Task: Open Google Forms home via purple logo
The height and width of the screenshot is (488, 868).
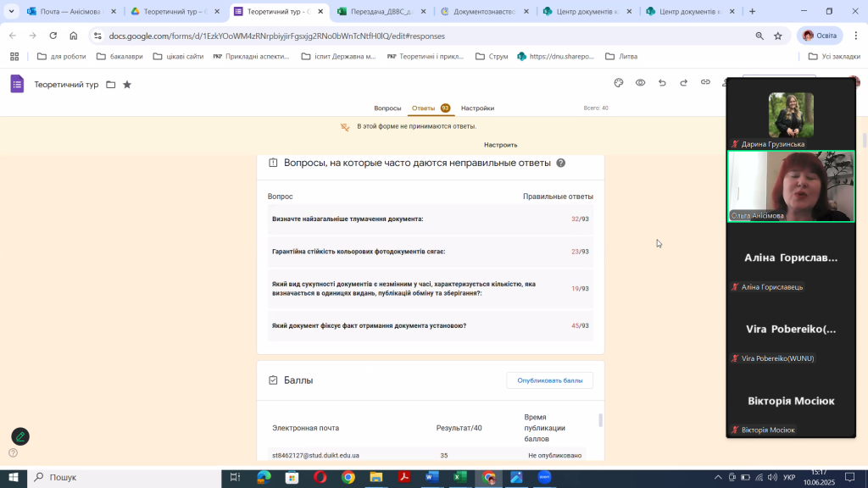Action: [17, 84]
